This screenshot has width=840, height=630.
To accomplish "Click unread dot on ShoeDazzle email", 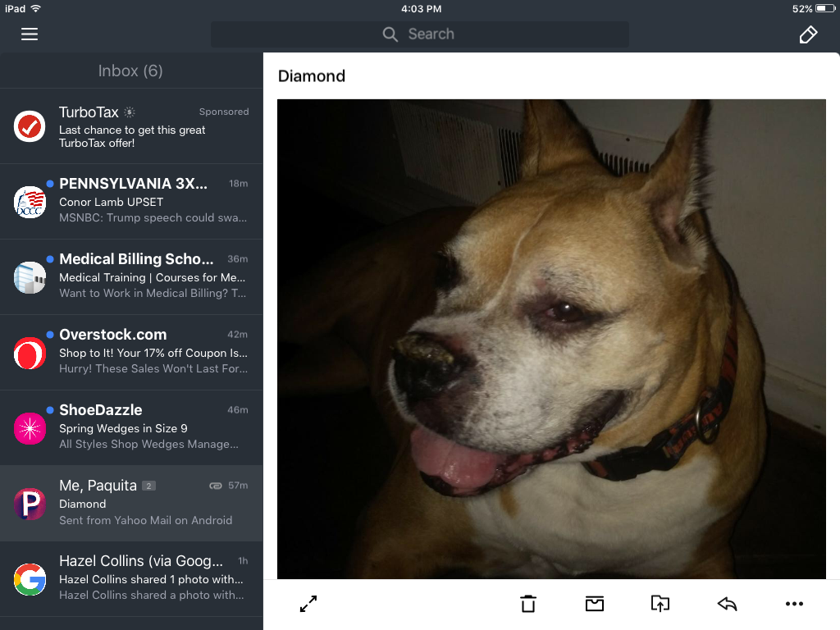I will pyautogui.click(x=50, y=410).
